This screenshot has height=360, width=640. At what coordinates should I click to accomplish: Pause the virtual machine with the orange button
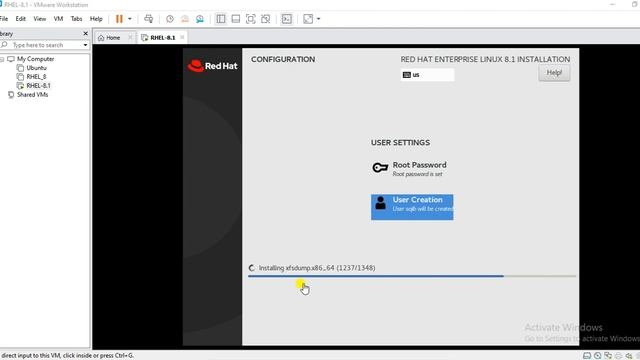119,19
